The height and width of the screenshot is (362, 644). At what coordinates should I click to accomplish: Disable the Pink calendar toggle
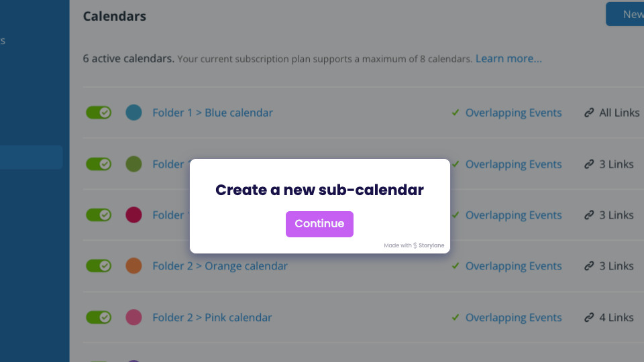pyautogui.click(x=99, y=317)
